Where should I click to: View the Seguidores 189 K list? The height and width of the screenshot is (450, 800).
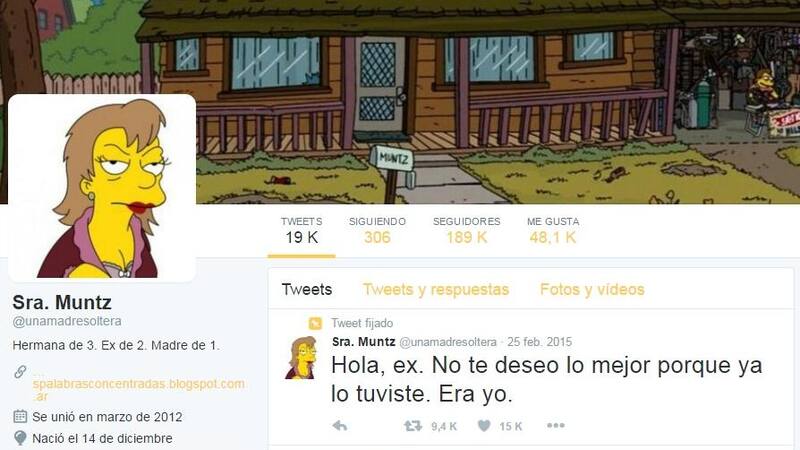[x=466, y=230]
